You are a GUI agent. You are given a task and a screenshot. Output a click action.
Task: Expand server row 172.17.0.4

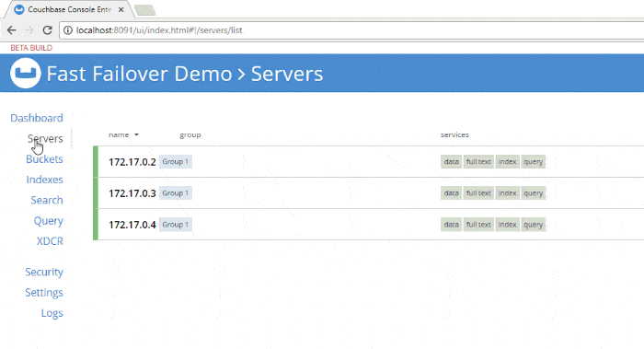[368, 225]
